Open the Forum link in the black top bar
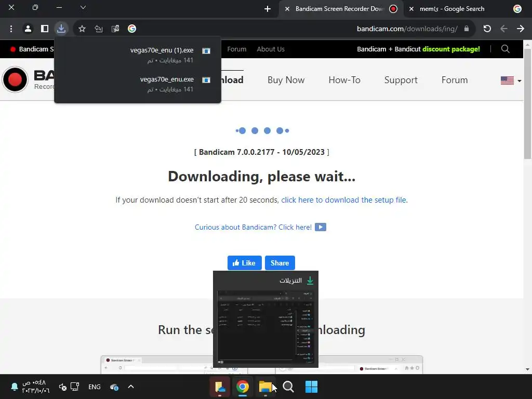This screenshot has width=532, height=399. coord(236,49)
